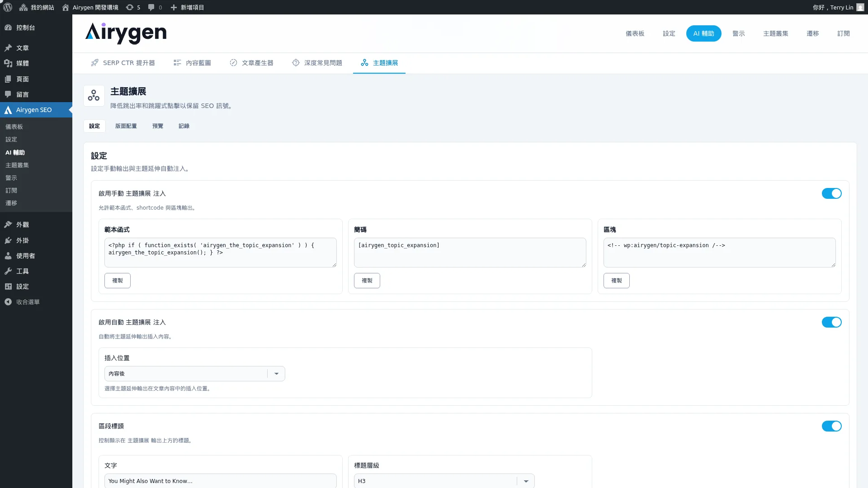
Task: Copy the 區塊 block code
Action: (617, 281)
